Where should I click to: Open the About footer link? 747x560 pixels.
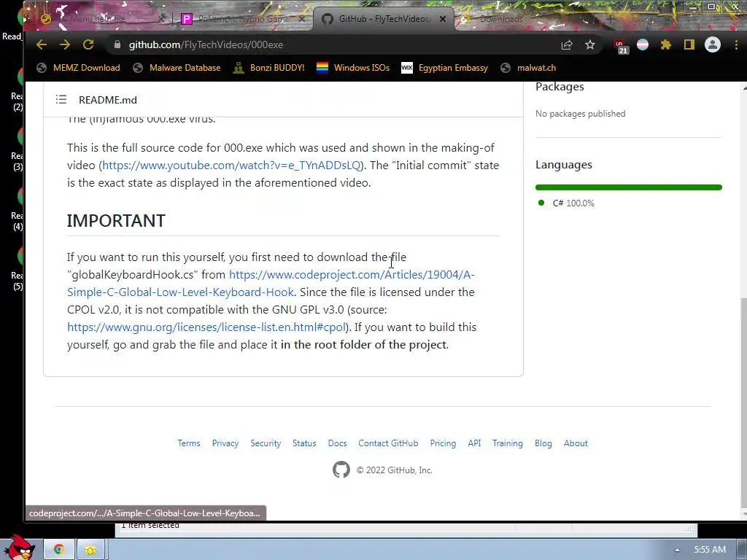576,443
